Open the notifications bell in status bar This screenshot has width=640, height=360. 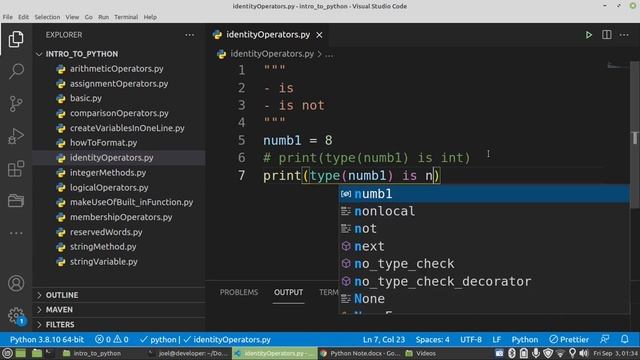point(624,339)
